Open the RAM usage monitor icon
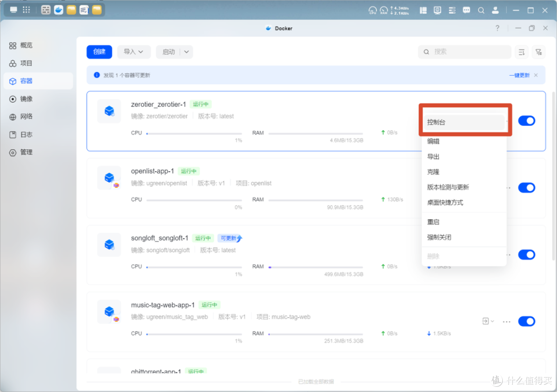 click(x=384, y=10)
